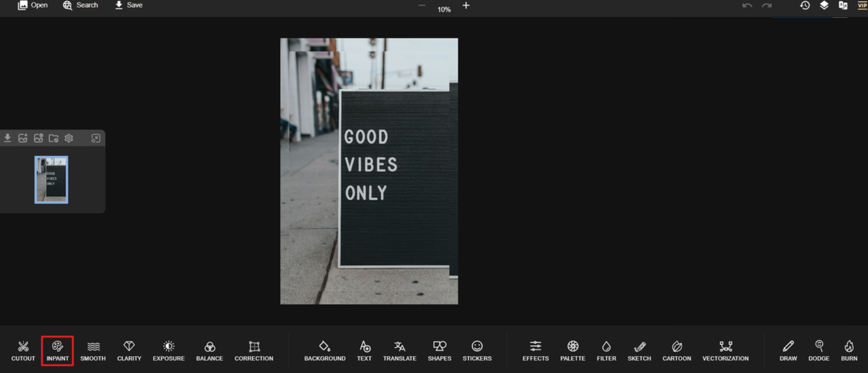Change the interface language

tap(843, 5)
